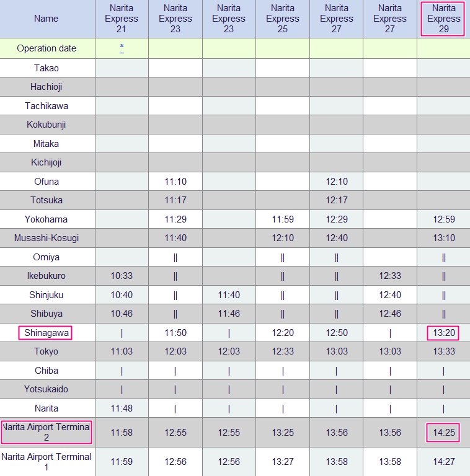Click the 13:20 time in Shinagawa row
The width and height of the screenshot is (470, 476).
(x=443, y=333)
